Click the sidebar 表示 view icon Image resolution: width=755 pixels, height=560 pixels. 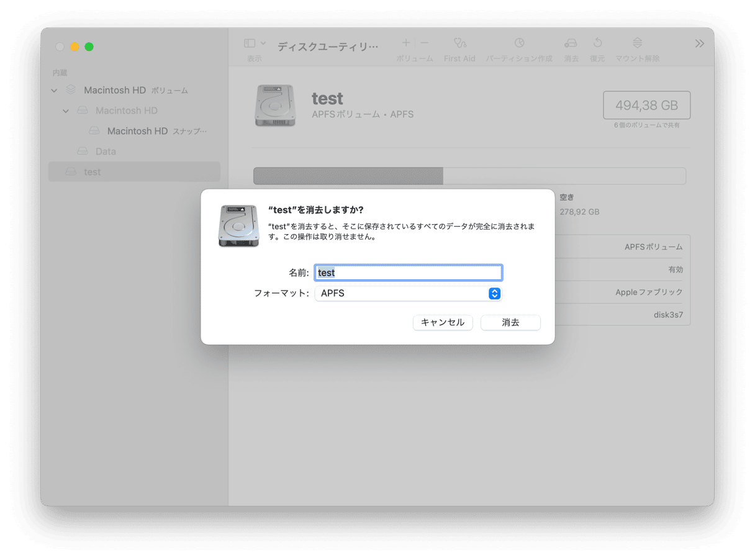click(x=250, y=43)
